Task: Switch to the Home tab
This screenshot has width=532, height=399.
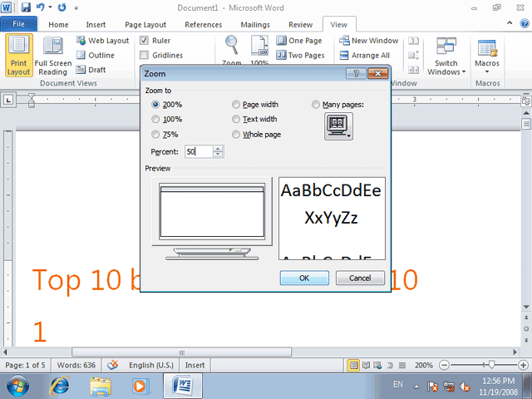Action: [x=58, y=25]
